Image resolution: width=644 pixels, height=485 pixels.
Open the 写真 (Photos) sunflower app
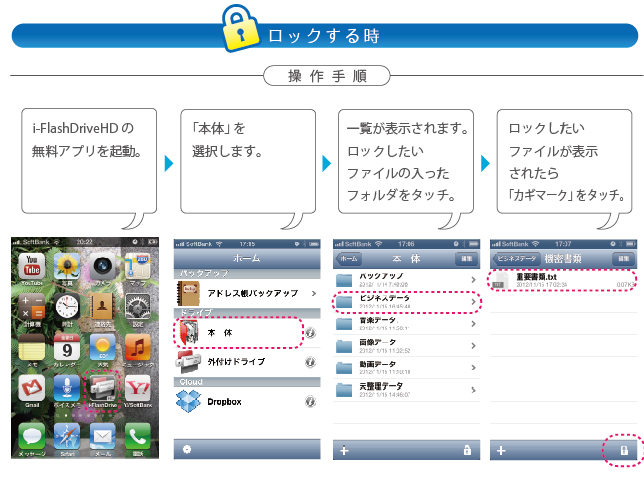tap(67, 265)
